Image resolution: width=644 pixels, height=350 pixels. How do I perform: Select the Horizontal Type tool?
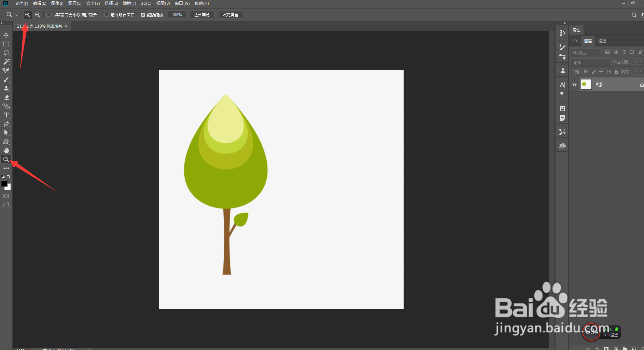click(6, 115)
